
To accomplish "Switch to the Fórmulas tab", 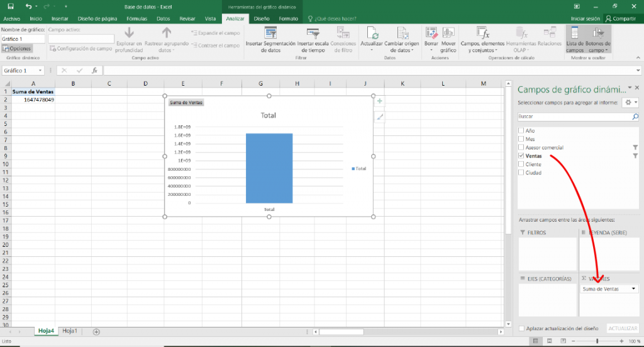I will point(136,19).
